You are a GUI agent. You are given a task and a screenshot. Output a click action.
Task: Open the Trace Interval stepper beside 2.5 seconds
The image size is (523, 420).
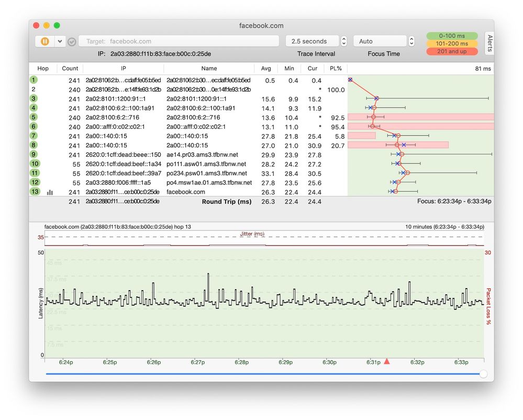[343, 41]
